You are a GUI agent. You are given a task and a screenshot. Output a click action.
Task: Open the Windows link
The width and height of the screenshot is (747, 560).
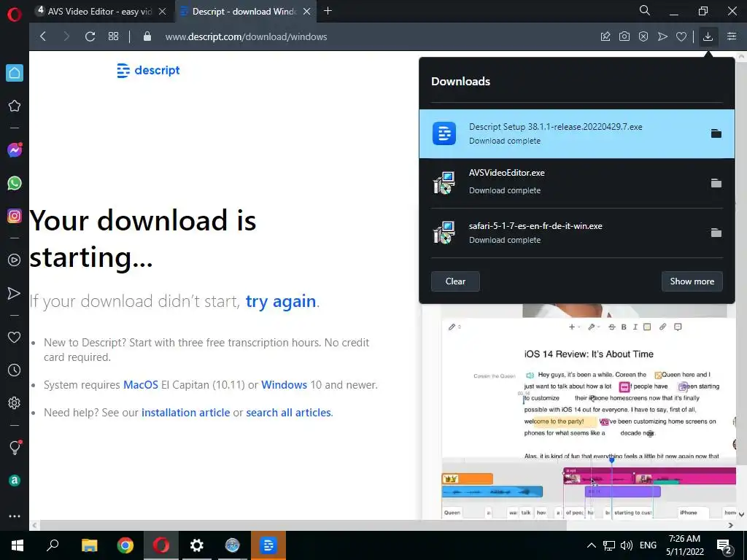click(284, 385)
